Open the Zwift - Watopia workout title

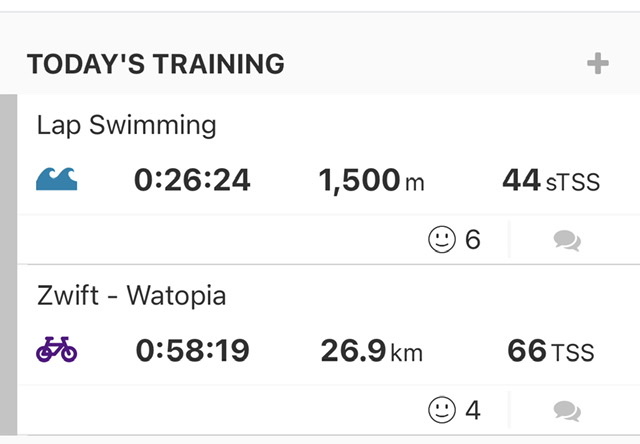click(x=131, y=295)
